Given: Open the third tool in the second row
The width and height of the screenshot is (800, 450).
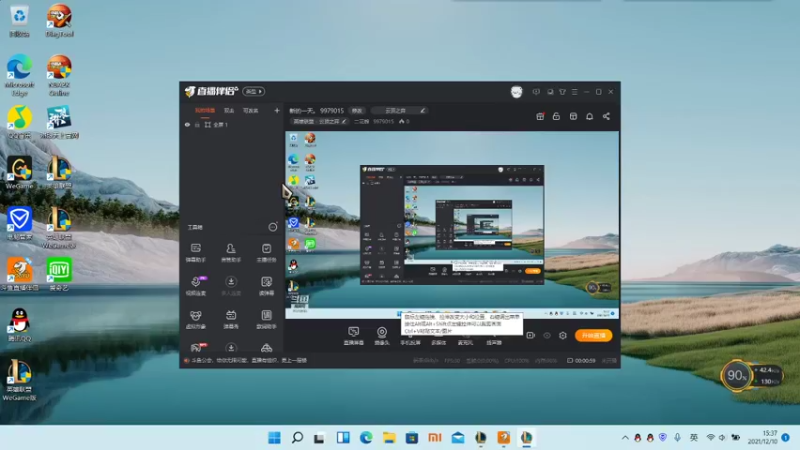Looking at the screenshot, I should (266, 286).
